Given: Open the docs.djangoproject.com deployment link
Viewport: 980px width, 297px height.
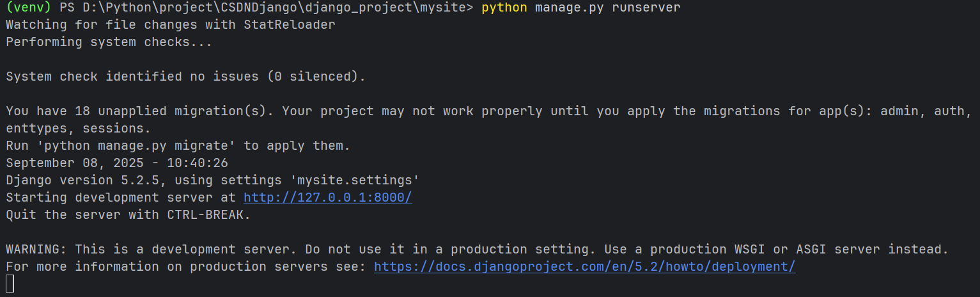Looking at the screenshot, I should click(x=585, y=267).
